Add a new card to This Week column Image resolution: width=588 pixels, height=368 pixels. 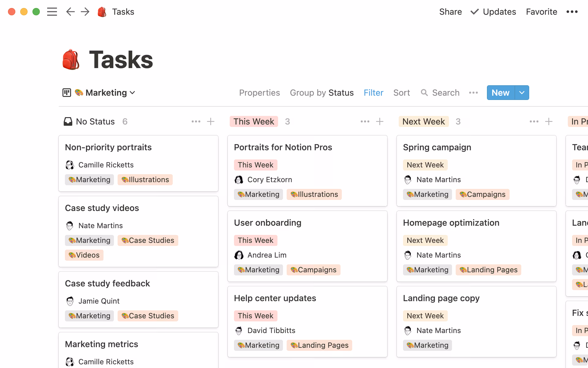tap(379, 121)
